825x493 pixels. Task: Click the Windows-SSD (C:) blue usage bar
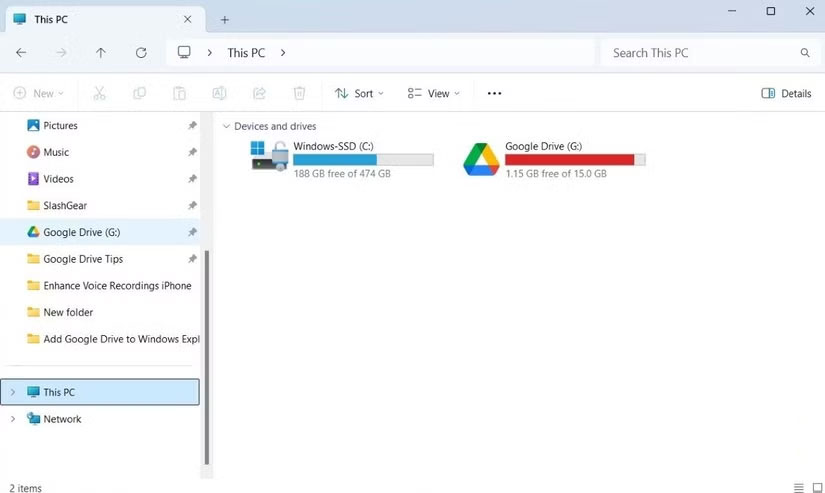point(363,159)
